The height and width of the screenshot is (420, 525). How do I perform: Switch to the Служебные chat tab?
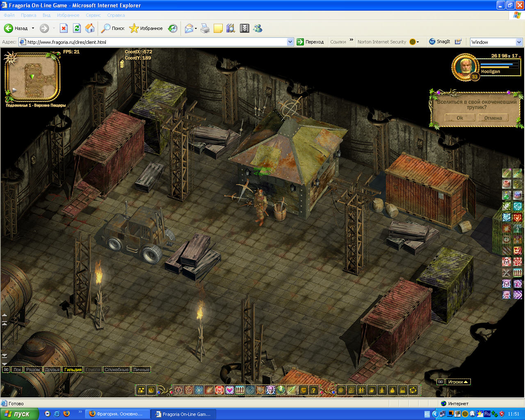click(116, 370)
